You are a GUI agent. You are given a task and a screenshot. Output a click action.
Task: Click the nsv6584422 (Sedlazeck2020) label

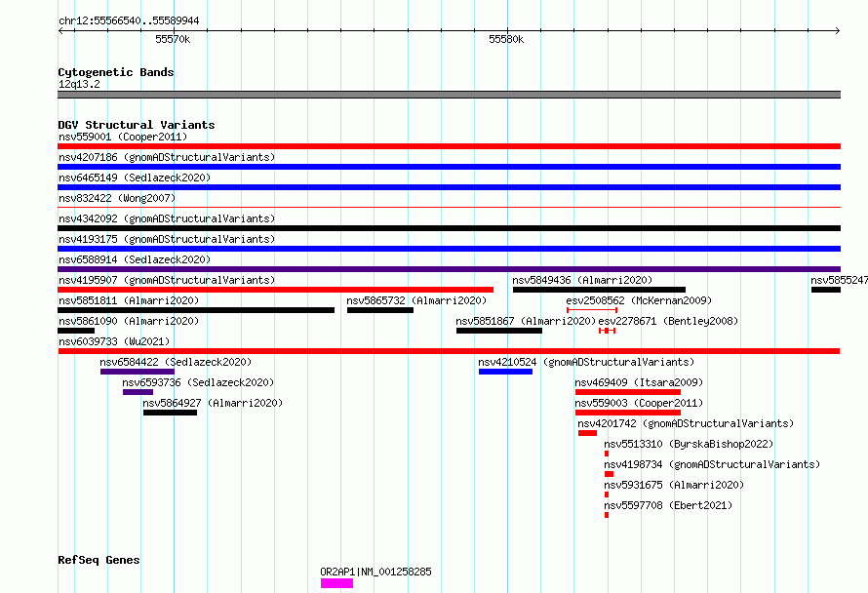click(176, 362)
